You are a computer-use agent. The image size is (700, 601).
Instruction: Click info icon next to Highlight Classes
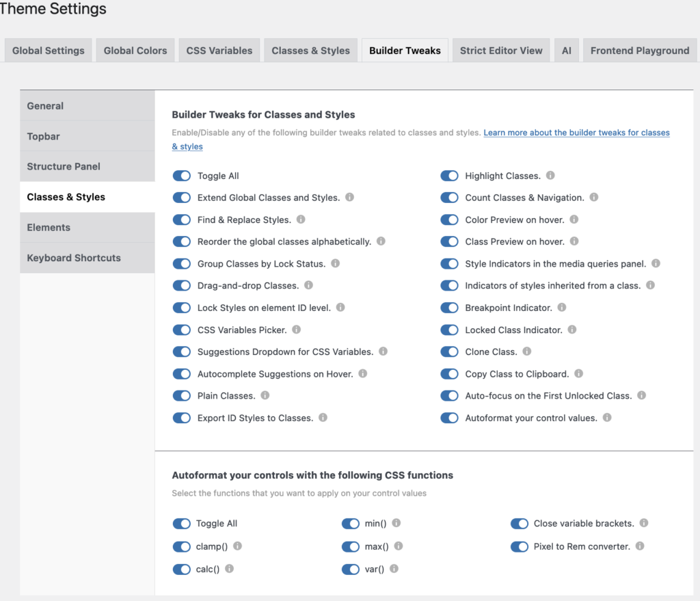point(550,176)
